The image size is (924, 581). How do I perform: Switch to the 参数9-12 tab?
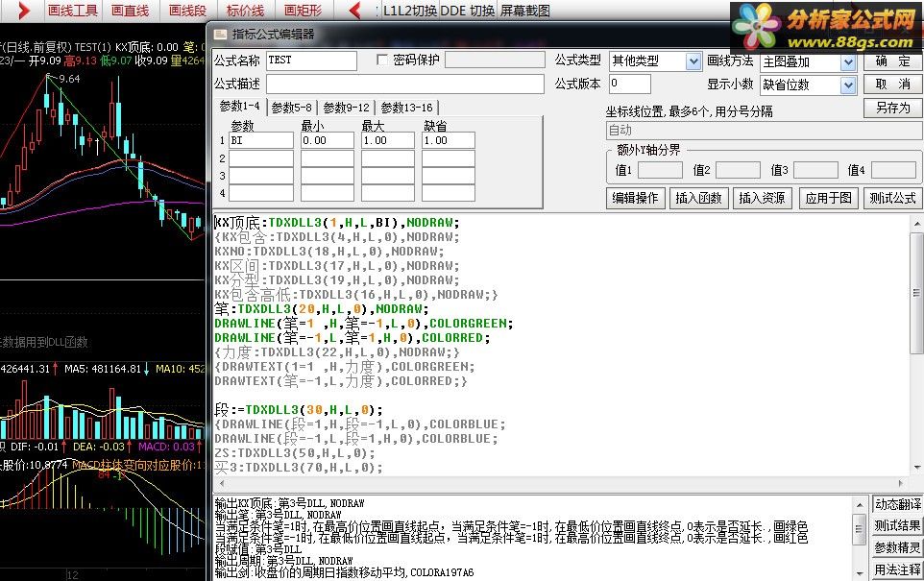347,108
